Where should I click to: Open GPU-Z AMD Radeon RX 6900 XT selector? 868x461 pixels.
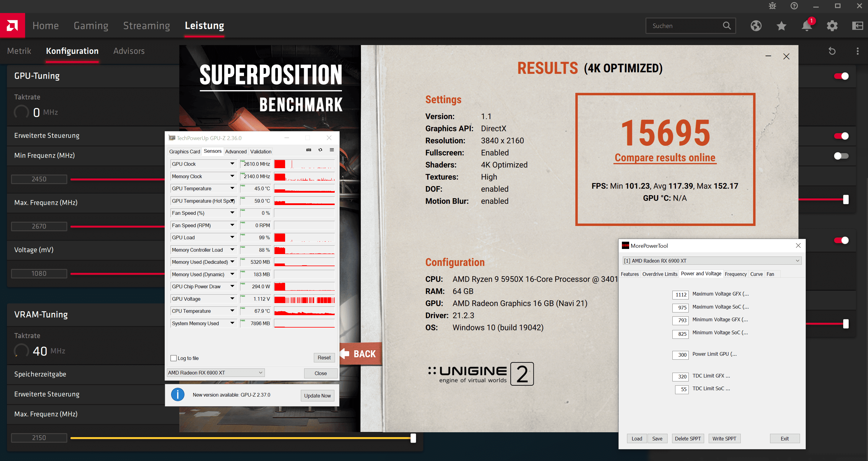tap(216, 373)
